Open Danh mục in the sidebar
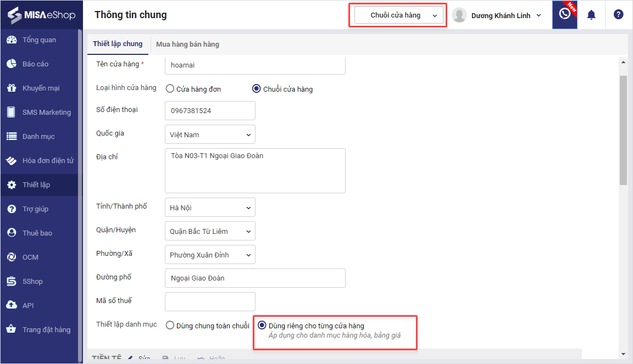Viewport: 633px width, 364px height. [39, 137]
